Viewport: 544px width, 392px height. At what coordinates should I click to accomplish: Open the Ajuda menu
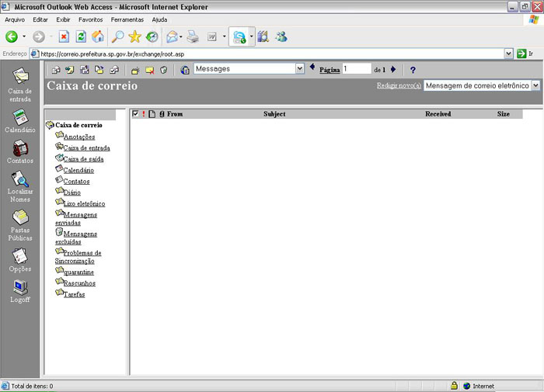click(159, 19)
